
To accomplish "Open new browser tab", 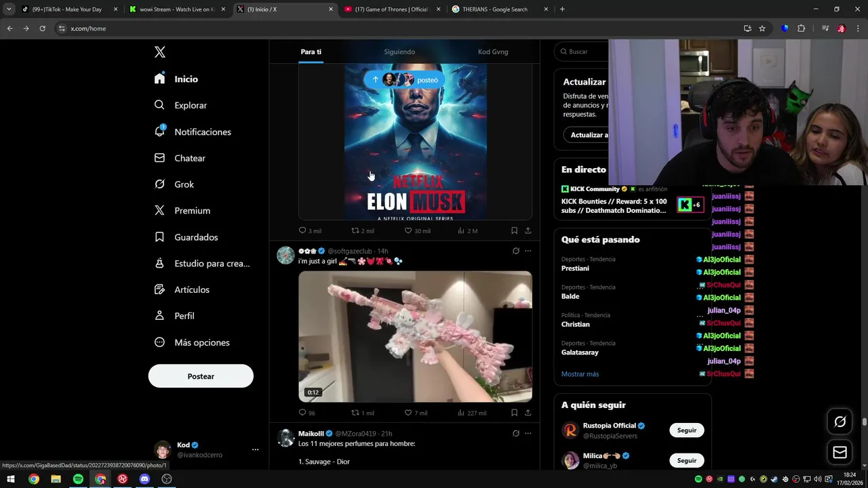I will coord(562,9).
